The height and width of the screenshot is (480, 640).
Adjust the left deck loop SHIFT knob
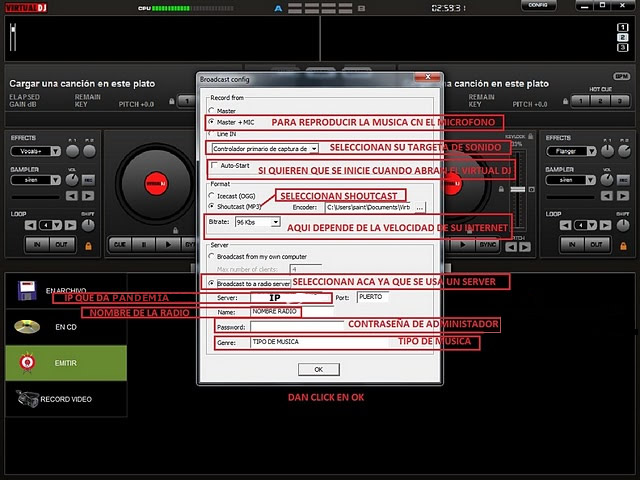(88, 225)
